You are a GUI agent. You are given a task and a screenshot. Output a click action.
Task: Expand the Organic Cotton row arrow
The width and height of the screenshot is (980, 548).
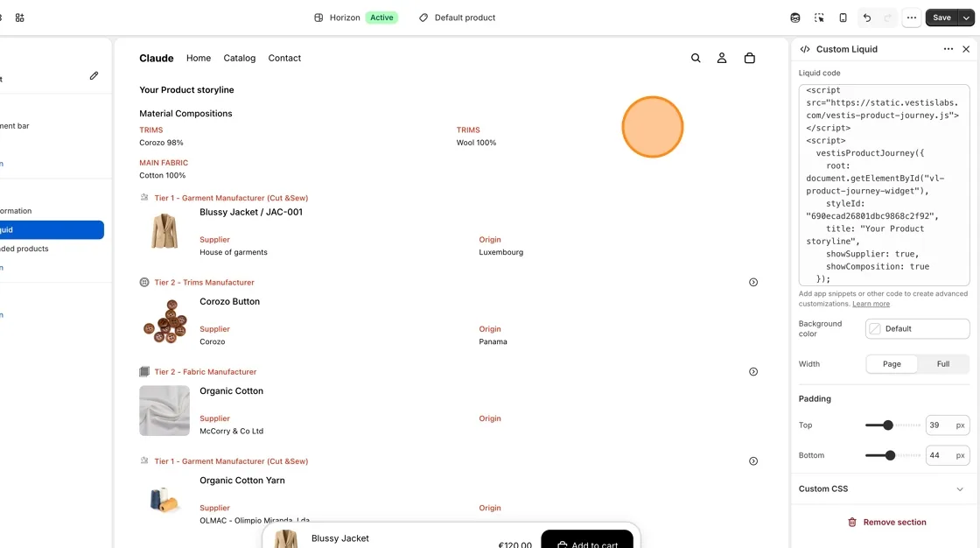753,371
